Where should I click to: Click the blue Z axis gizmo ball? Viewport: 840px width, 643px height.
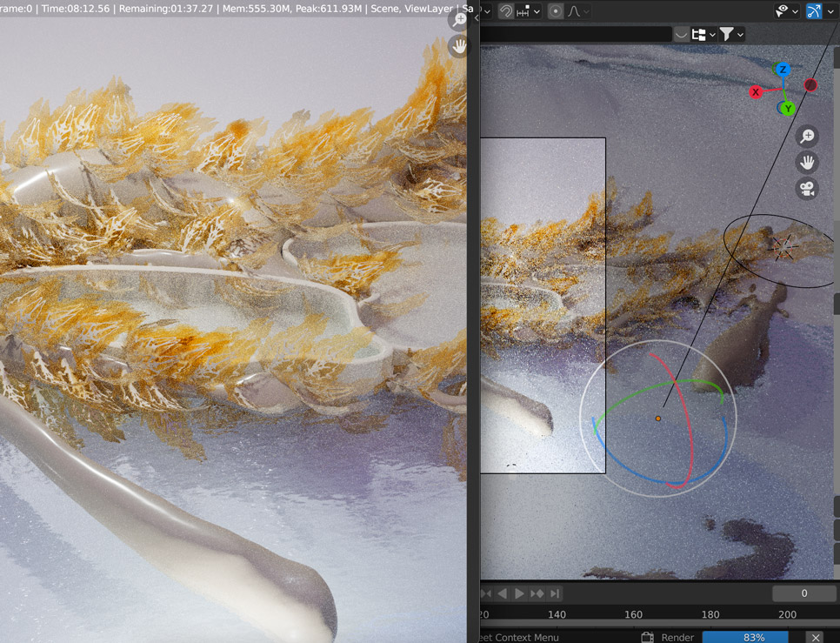point(783,70)
